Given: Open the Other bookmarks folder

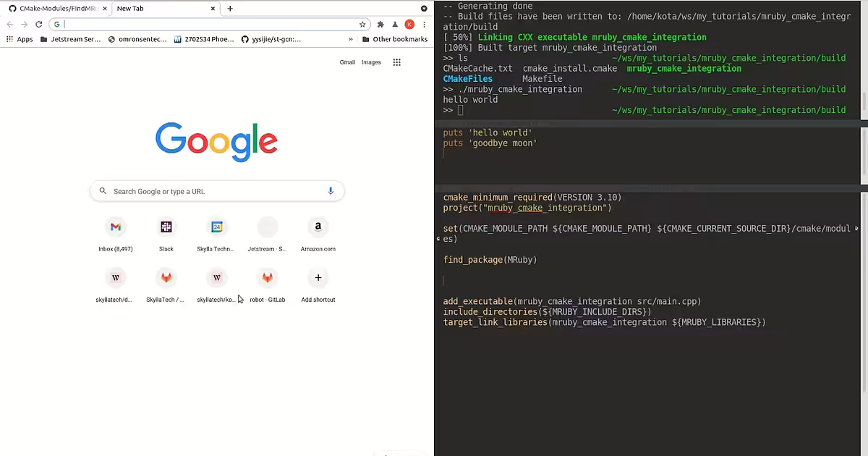Looking at the screenshot, I should click(x=395, y=39).
